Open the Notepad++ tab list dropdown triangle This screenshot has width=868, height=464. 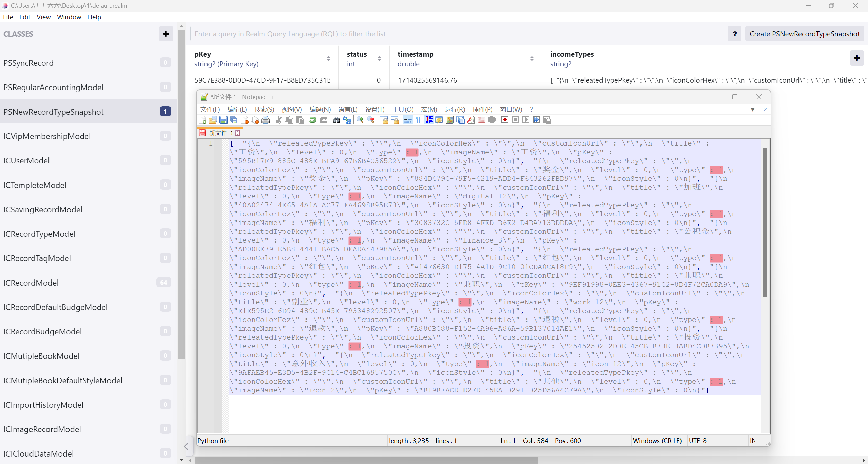[752, 109]
